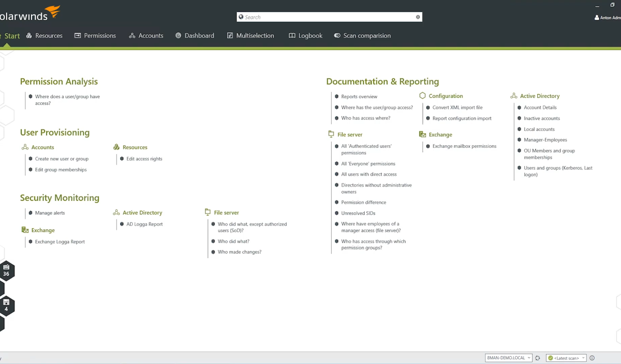The height and width of the screenshot is (364, 621).
Task: Click the Logbook book icon
Action: tap(292, 36)
